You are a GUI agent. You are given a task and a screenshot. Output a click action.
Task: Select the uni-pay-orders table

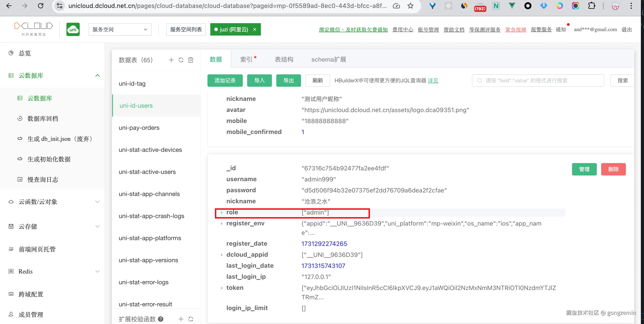pyautogui.click(x=139, y=128)
